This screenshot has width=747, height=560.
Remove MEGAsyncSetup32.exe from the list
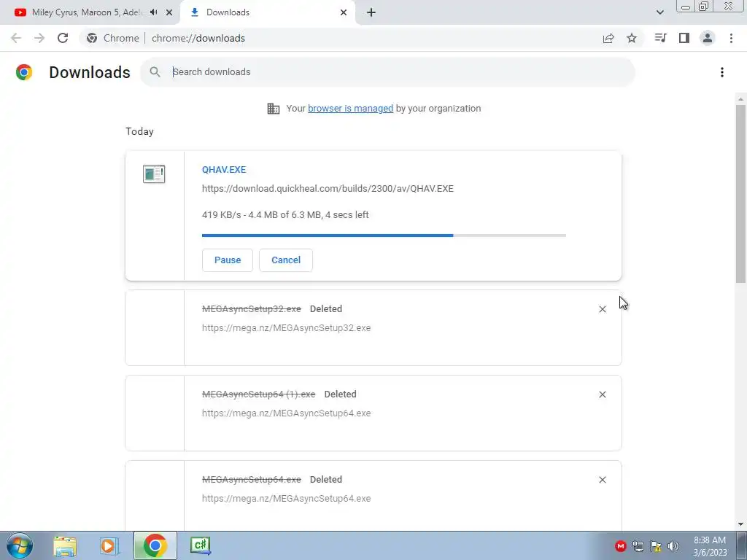(x=602, y=309)
